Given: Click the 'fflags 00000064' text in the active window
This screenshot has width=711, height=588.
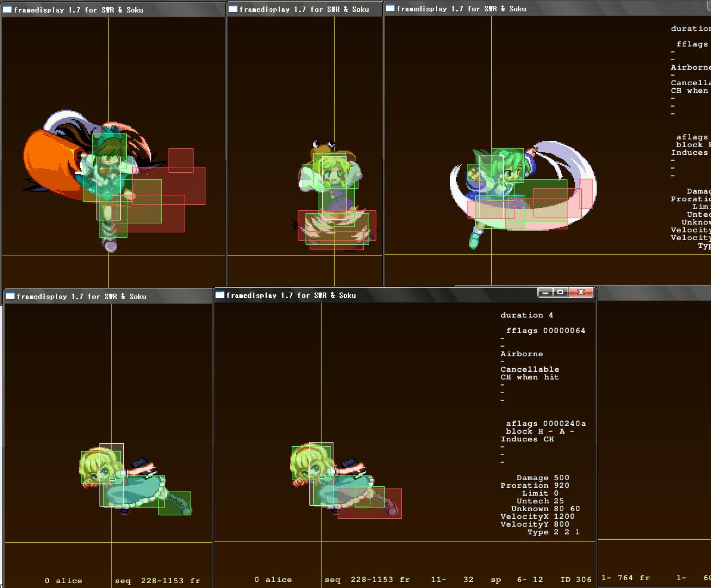Looking at the screenshot, I should (x=545, y=331).
